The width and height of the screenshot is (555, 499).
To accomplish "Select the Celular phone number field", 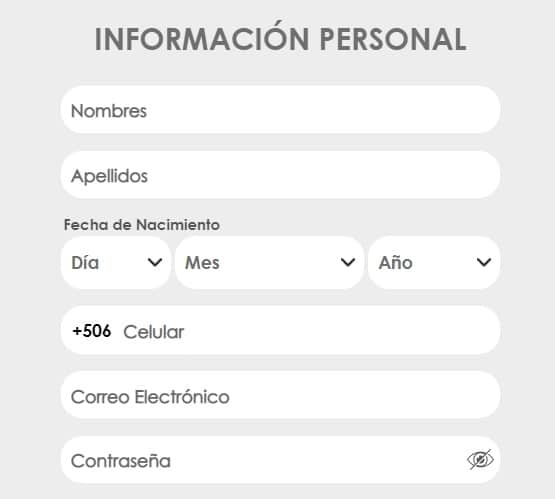I will point(281,330).
